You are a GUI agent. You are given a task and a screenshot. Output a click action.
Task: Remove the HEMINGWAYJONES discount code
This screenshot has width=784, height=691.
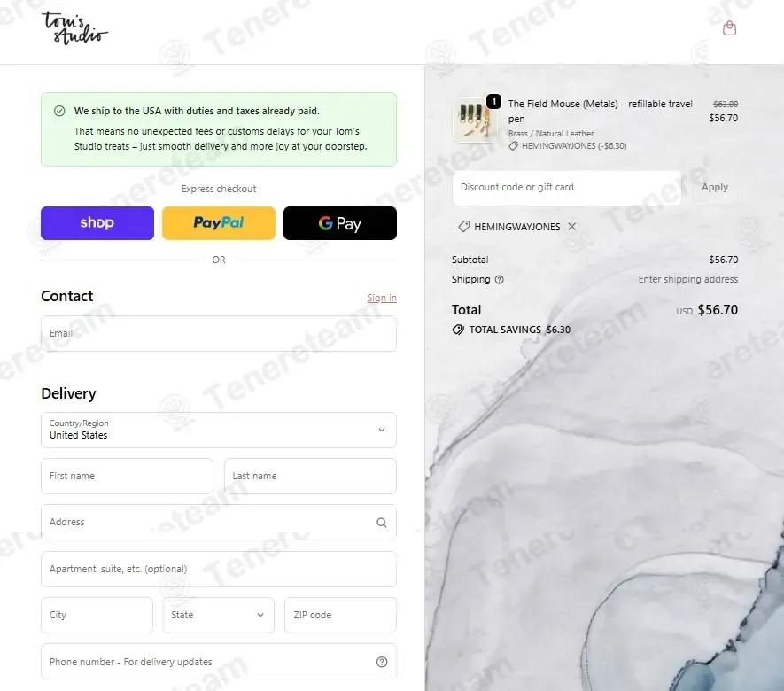tap(572, 227)
